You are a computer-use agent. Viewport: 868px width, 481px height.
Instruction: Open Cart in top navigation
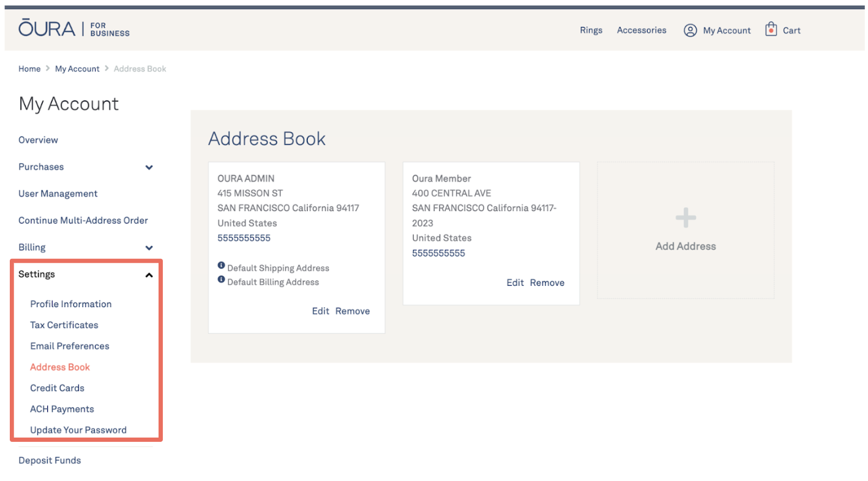[791, 31]
